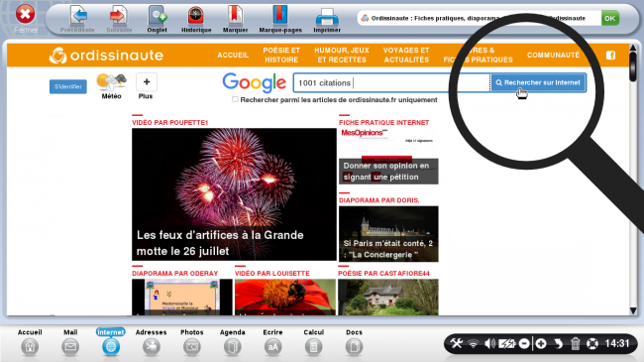Click page scrollbar up arrow
Viewport: 644px width, 362px height.
coord(633,49)
